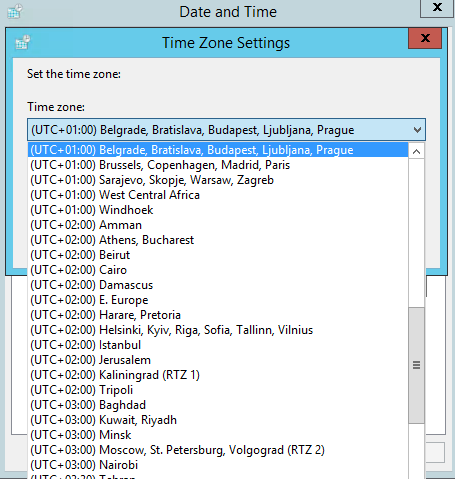Pick Kaliningrad (RTZ 1)

click(x=218, y=375)
